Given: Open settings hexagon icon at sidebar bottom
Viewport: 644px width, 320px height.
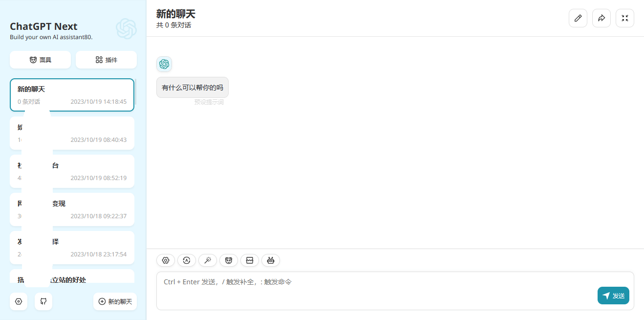Looking at the screenshot, I should pos(19,301).
